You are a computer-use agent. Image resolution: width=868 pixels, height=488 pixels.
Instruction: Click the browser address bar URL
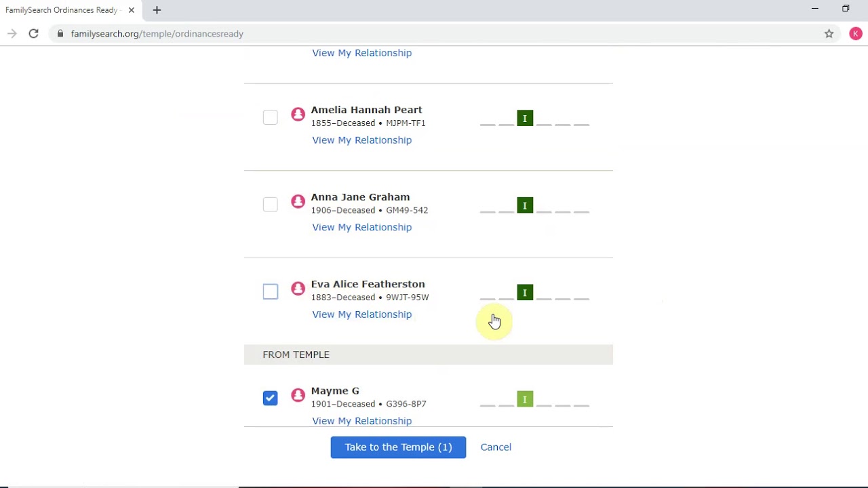157,34
